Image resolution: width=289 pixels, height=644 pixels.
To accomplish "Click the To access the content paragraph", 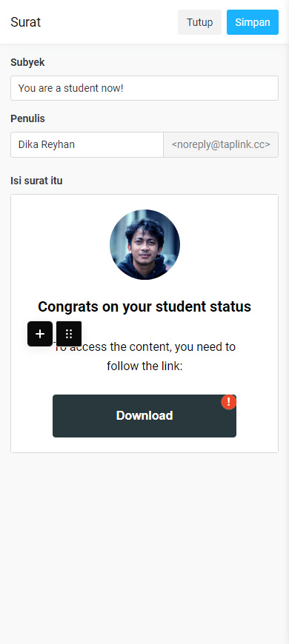I will (144, 356).
